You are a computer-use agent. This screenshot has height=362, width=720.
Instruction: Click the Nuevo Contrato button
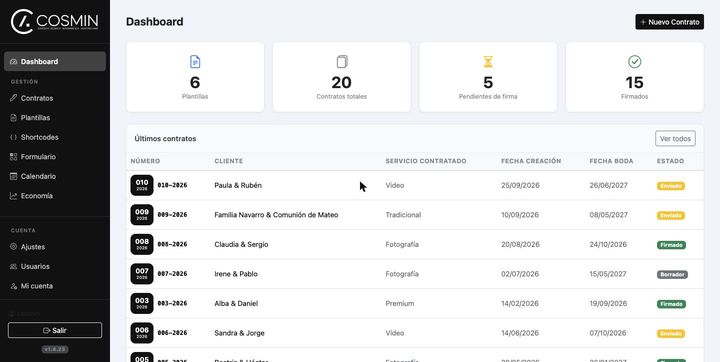coord(669,22)
